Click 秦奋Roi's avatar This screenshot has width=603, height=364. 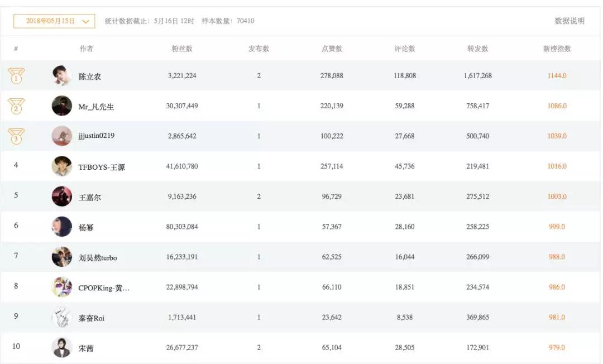(x=61, y=318)
